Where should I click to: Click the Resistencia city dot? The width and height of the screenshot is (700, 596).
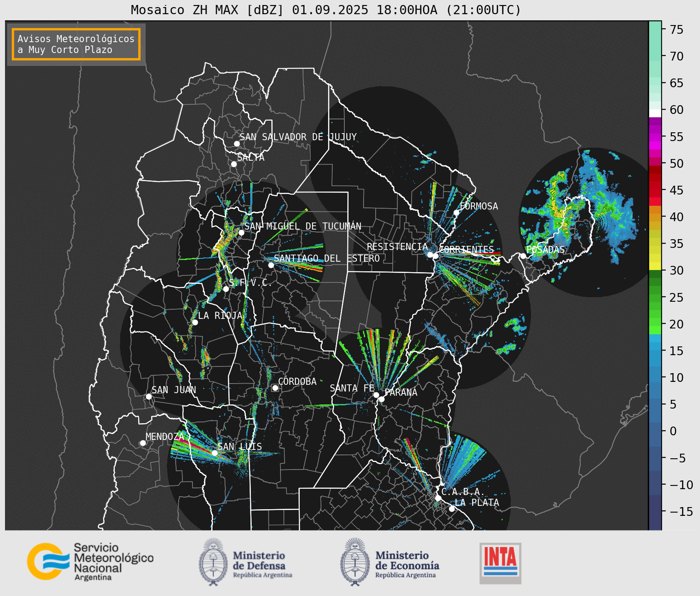pyautogui.click(x=430, y=255)
